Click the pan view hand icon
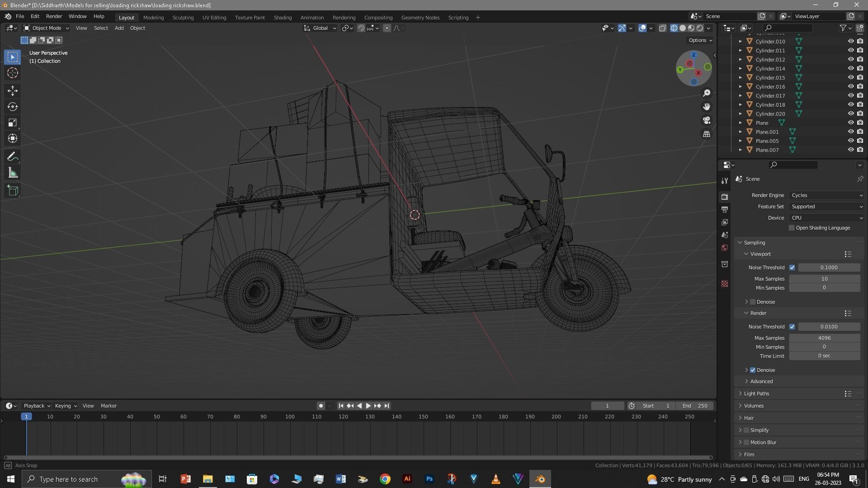Viewport: 868px width, 488px height. 707,107
